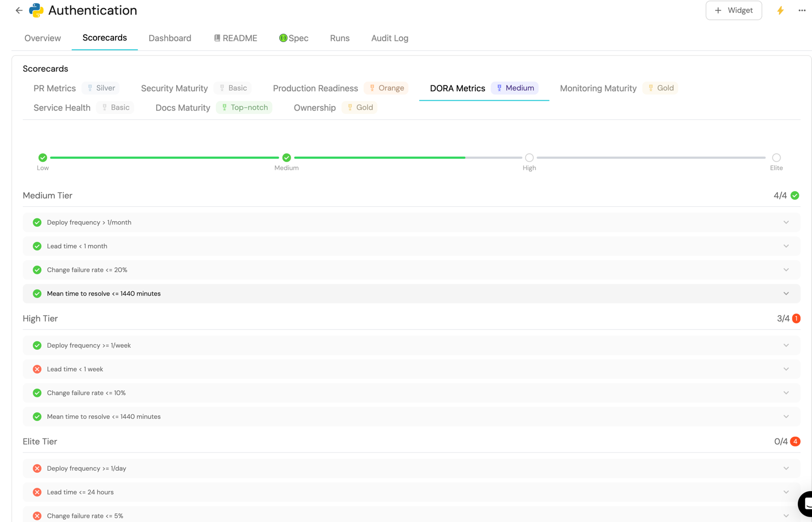Open the Audit Log tab
The height and width of the screenshot is (522, 812).
click(390, 38)
